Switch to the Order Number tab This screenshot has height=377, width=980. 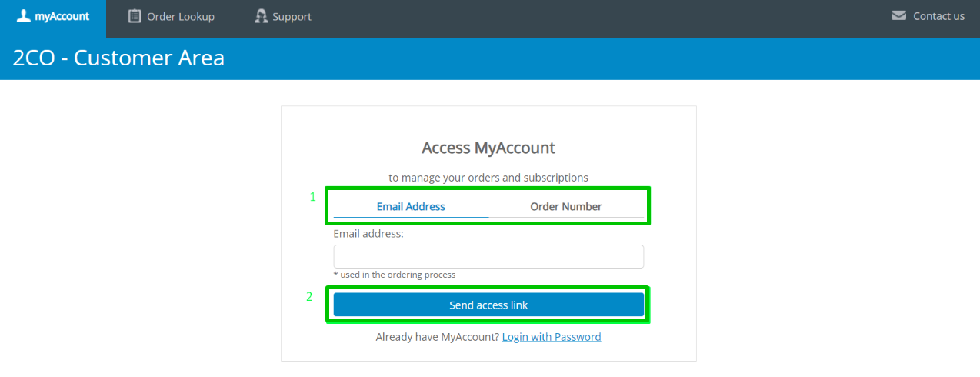pyautogui.click(x=566, y=206)
